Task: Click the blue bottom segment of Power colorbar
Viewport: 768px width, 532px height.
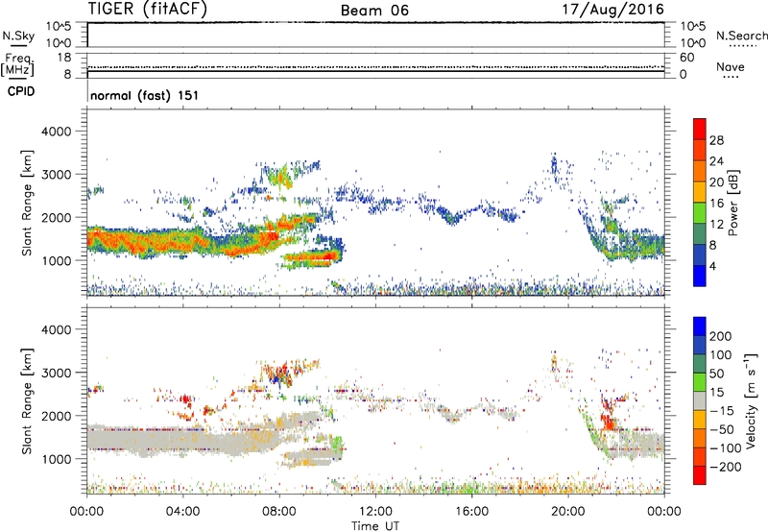Action: [x=700, y=276]
